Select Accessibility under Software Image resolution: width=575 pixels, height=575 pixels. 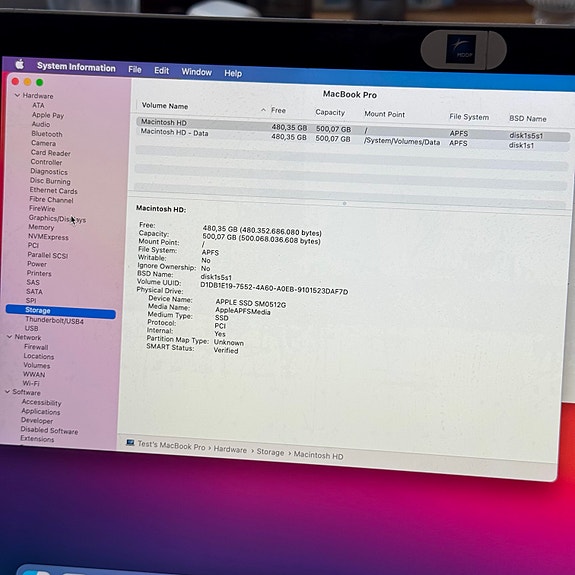[41, 402]
